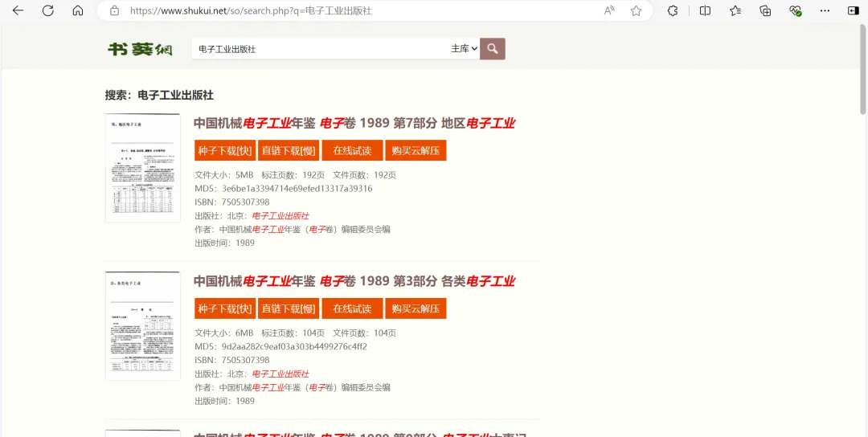Click the browser address bar URL
The width and height of the screenshot is (868, 437).
(x=251, y=10)
